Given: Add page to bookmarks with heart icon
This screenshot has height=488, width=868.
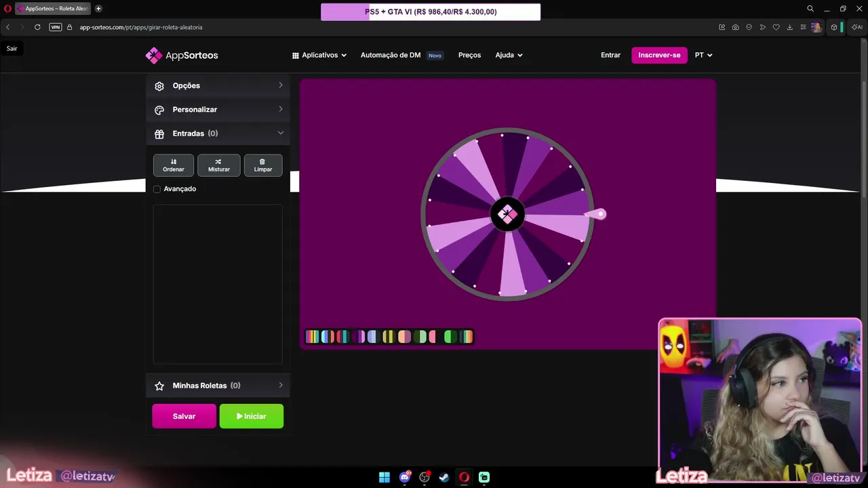Looking at the screenshot, I should [776, 27].
